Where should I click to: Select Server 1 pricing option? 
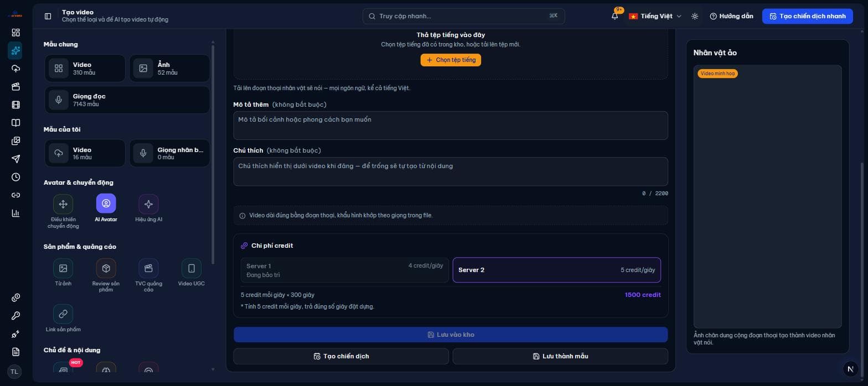click(345, 270)
